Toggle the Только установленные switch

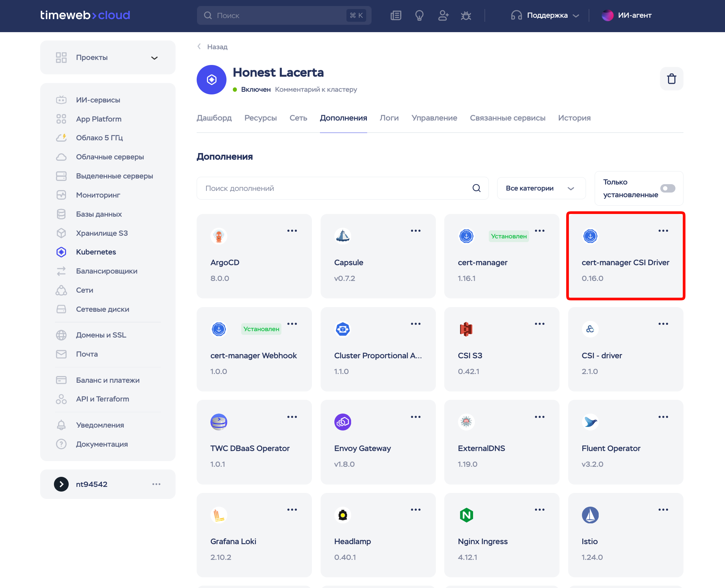pyautogui.click(x=668, y=188)
